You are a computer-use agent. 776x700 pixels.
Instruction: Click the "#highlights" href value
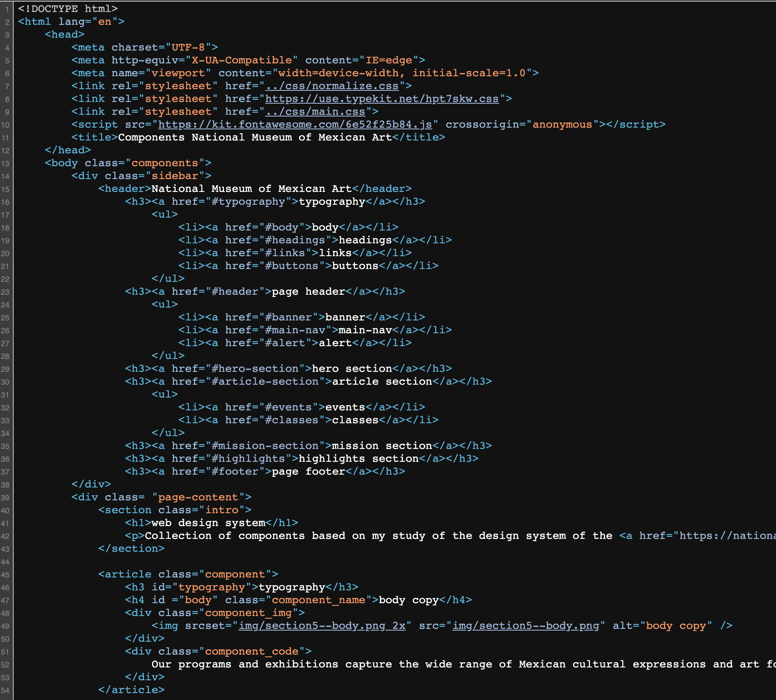coord(248,458)
